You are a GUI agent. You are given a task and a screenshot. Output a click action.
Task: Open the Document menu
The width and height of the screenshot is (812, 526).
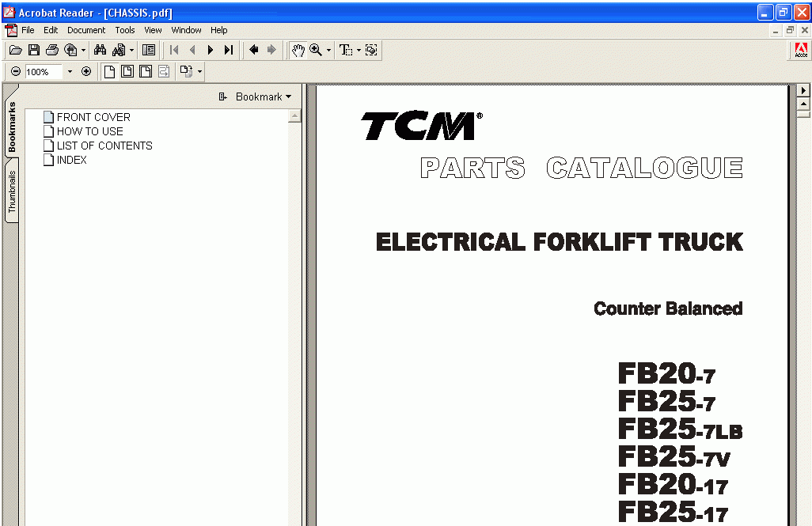tap(86, 30)
